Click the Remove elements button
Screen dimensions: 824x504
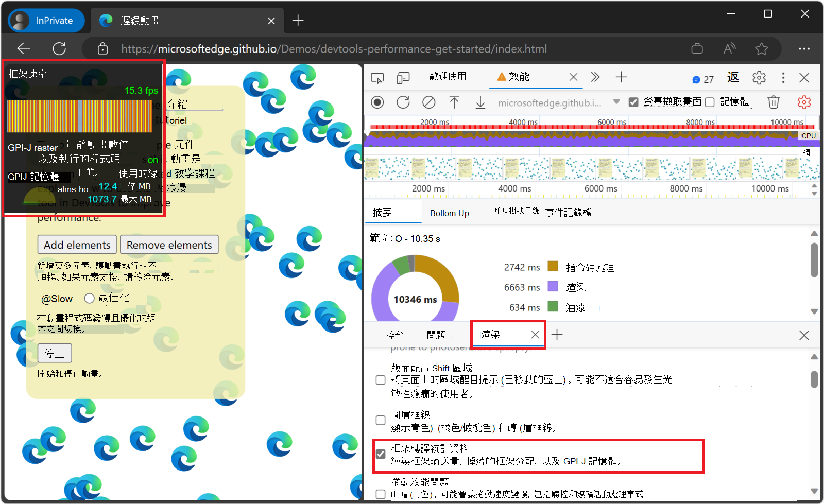(x=169, y=245)
